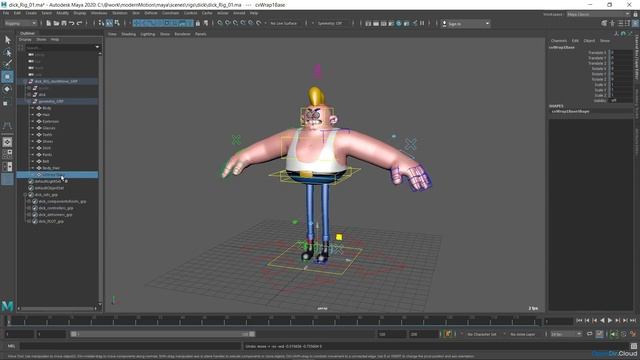Toggle Symmetry Off option
Viewport: 640px width, 360px height.
pos(330,23)
